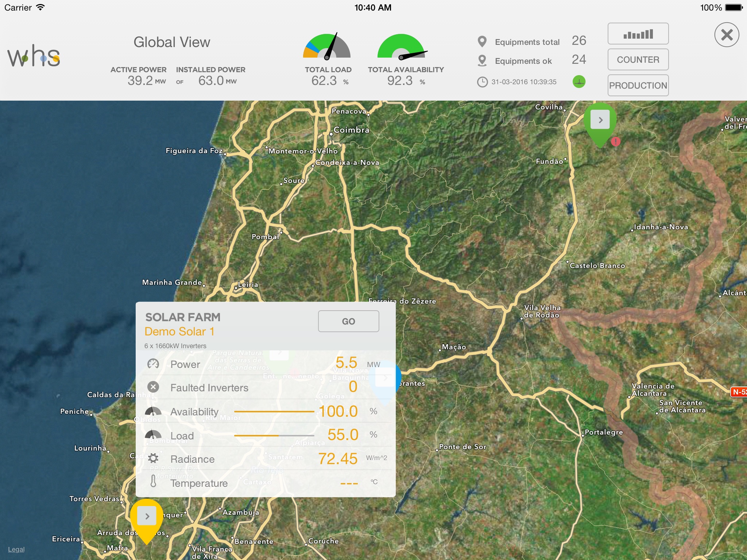Open the bar chart view button
The image size is (747, 560).
tap(638, 34)
